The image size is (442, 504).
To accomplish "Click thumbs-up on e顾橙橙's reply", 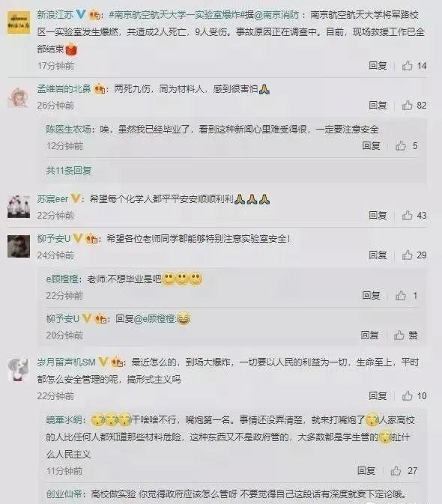I will (401, 295).
